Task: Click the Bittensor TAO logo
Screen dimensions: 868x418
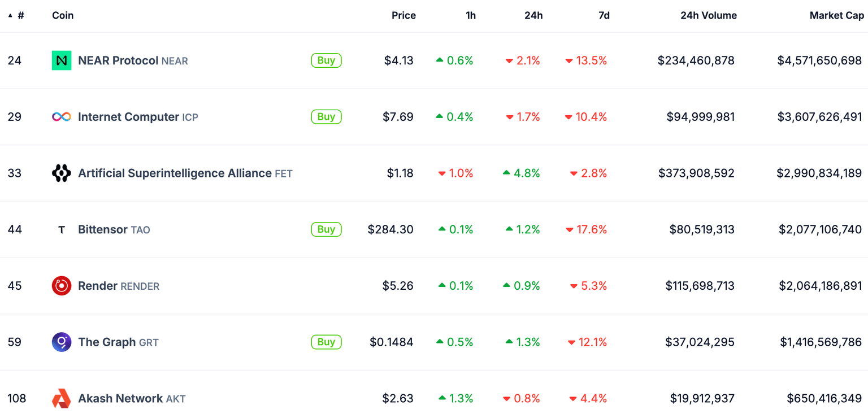Action: point(61,229)
